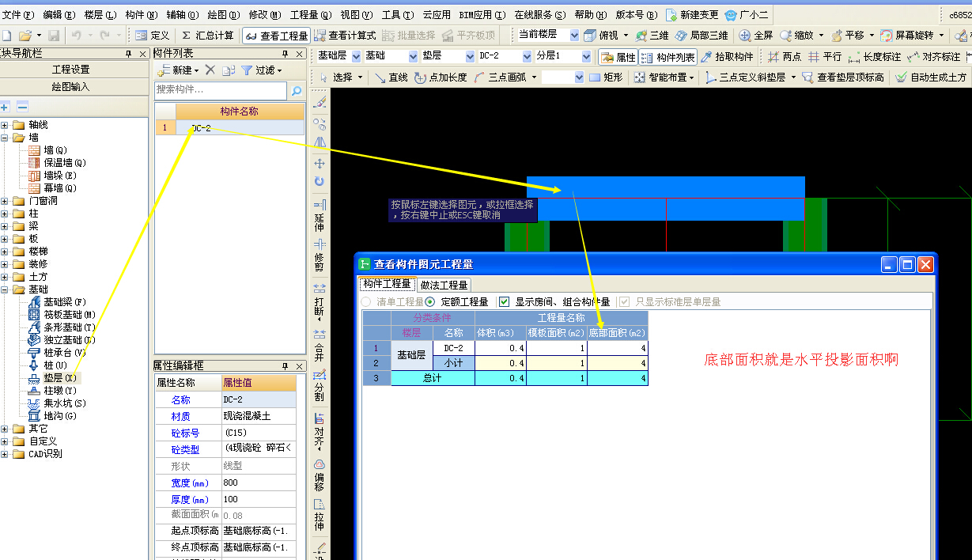This screenshot has width=972, height=560.
Task: Pin the 属性编辑框 panel
Action: pos(286,366)
